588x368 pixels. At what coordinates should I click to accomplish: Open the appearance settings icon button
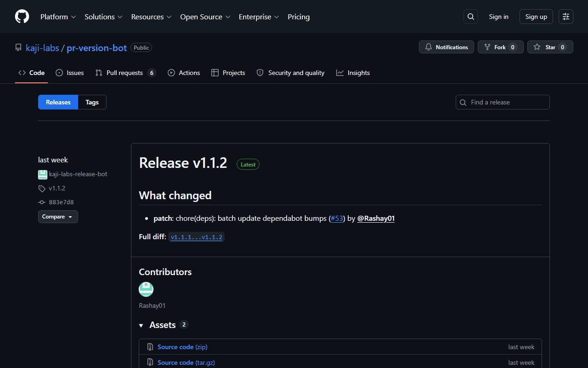tap(566, 17)
